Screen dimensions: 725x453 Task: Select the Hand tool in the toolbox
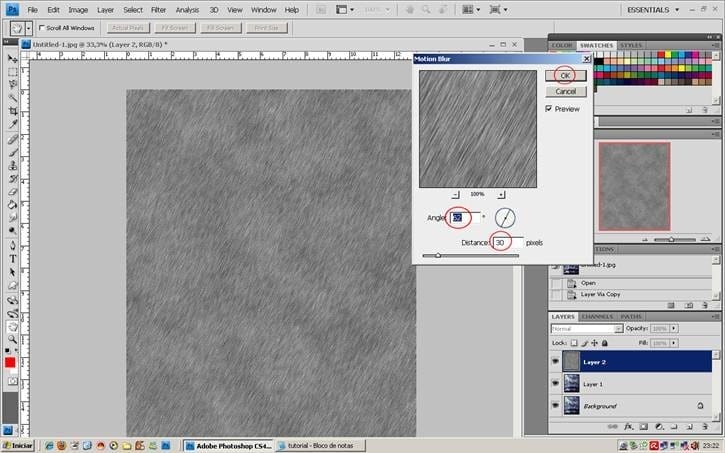click(12, 327)
